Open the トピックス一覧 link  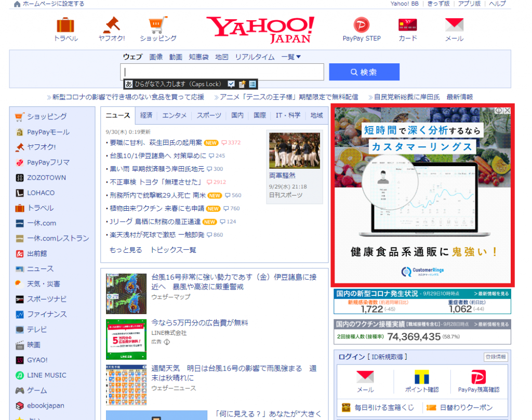pos(174,250)
